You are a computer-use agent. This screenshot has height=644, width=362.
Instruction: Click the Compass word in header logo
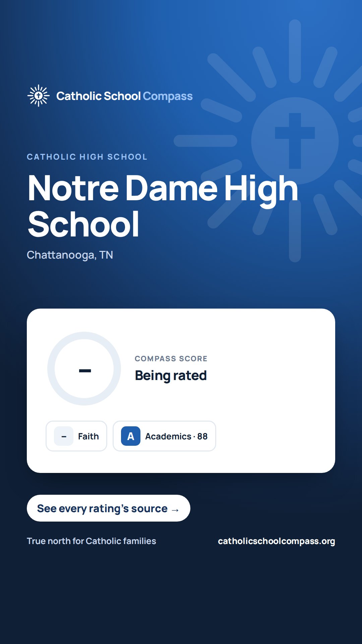[168, 96]
